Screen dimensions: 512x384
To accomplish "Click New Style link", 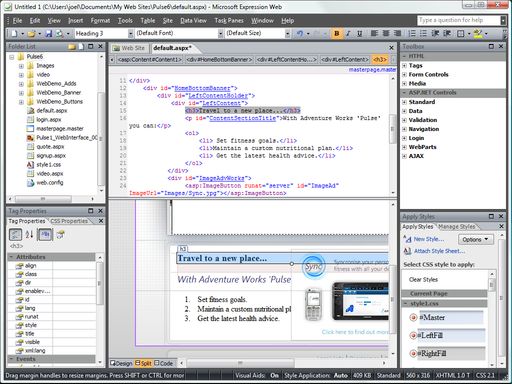I will [429, 239].
